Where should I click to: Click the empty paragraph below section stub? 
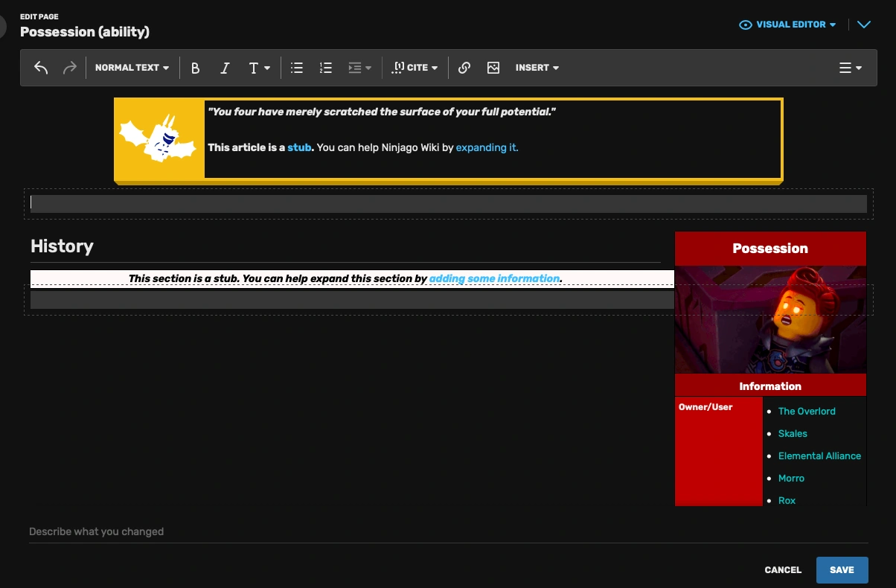(x=352, y=300)
